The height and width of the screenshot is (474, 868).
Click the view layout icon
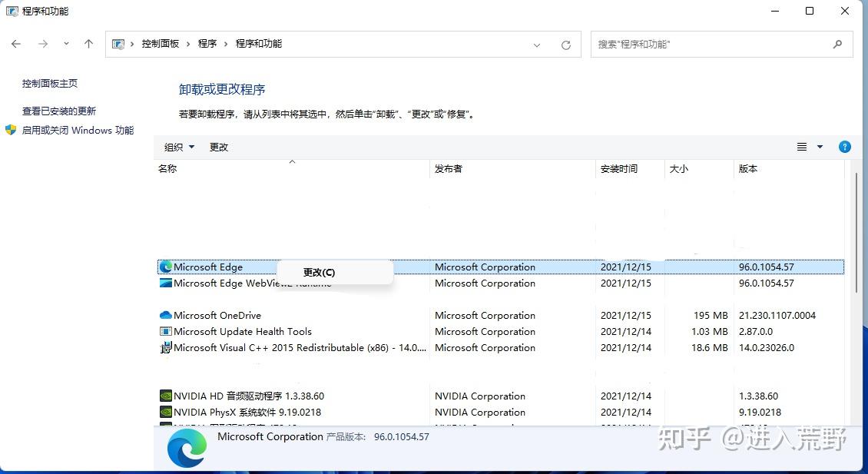coord(802,147)
